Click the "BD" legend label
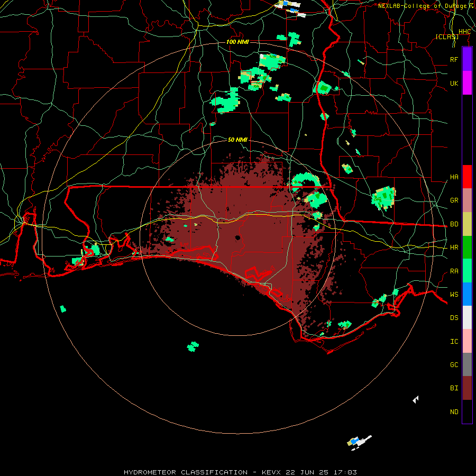The image size is (476, 476). (454, 224)
